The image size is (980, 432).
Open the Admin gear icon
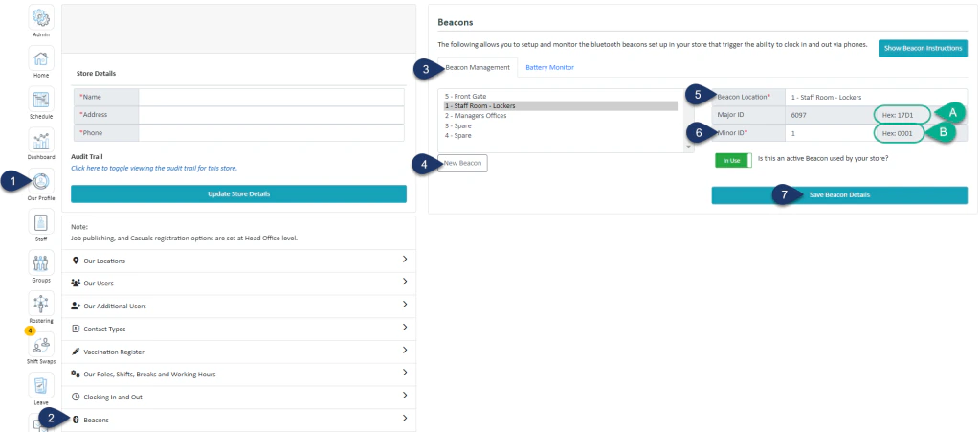pyautogui.click(x=41, y=17)
